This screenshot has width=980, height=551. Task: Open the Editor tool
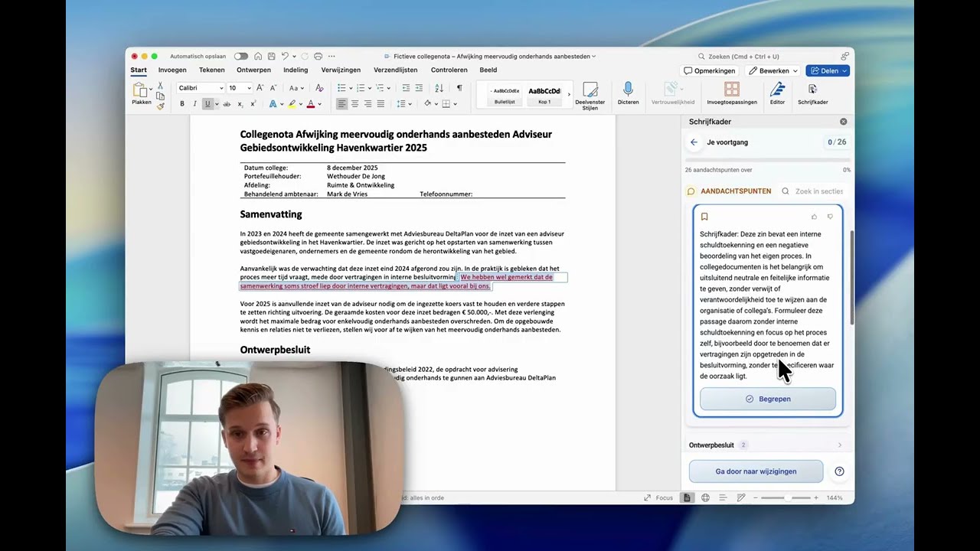tap(777, 93)
